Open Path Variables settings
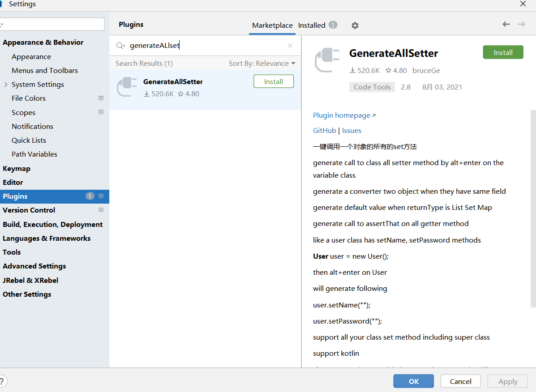 [34, 154]
